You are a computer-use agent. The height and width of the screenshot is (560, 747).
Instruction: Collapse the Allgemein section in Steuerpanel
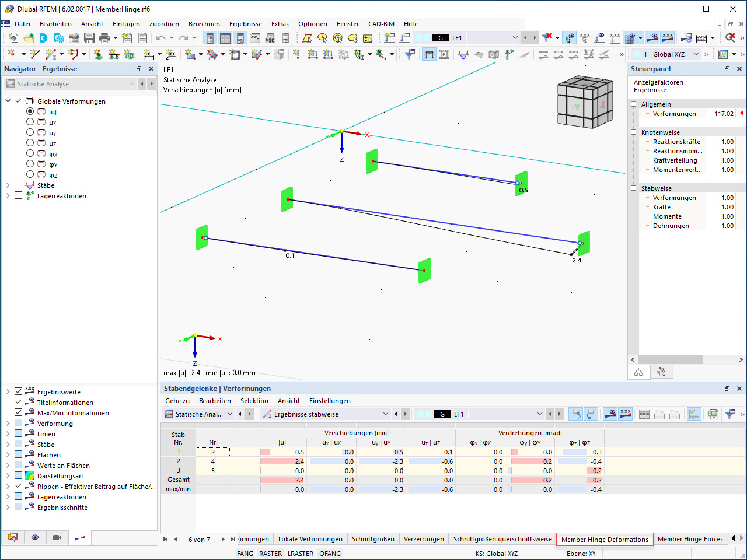tap(633, 104)
